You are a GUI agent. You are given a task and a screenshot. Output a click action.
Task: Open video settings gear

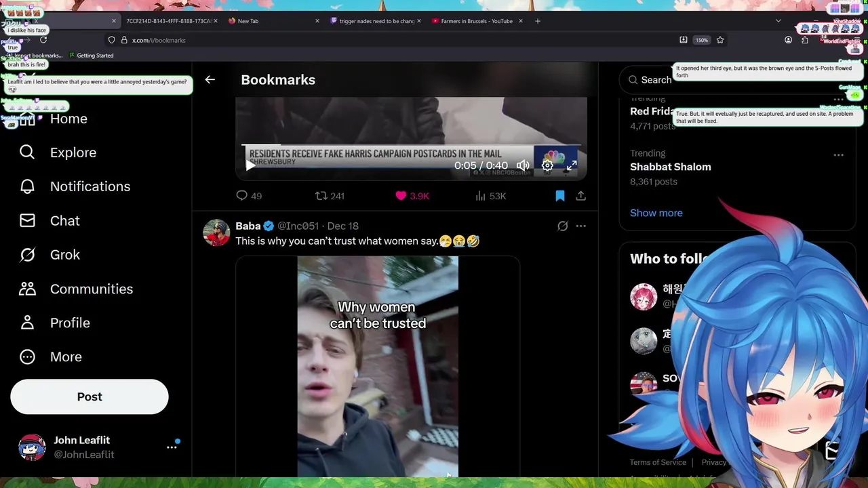pos(547,165)
